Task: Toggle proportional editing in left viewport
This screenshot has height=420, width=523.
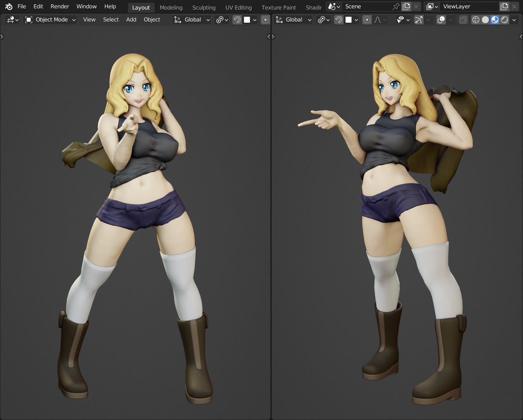Action: pyautogui.click(x=265, y=20)
